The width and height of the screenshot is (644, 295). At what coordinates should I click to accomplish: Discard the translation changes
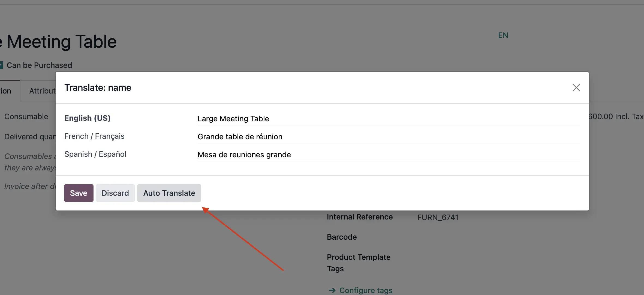tap(115, 193)
